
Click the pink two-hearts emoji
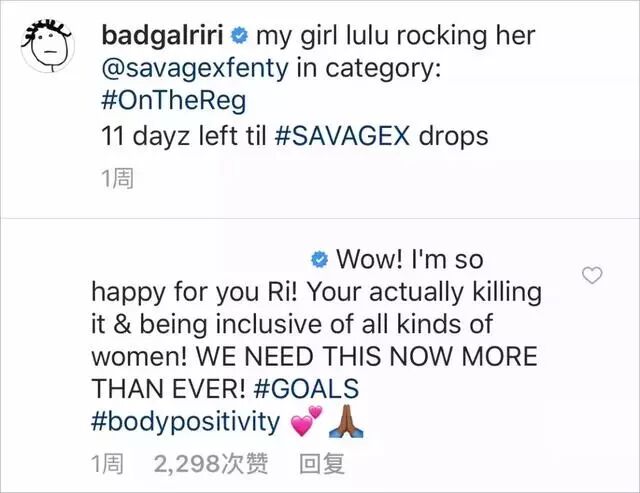coord(306,421)
